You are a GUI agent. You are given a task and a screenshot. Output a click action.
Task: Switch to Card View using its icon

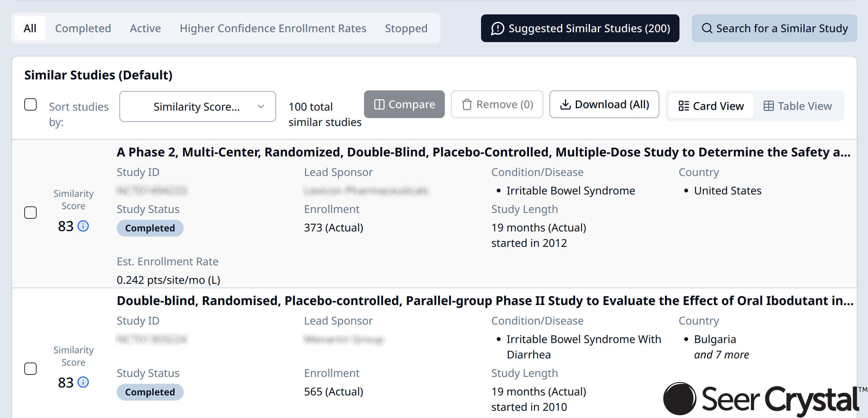pos(684,106)
